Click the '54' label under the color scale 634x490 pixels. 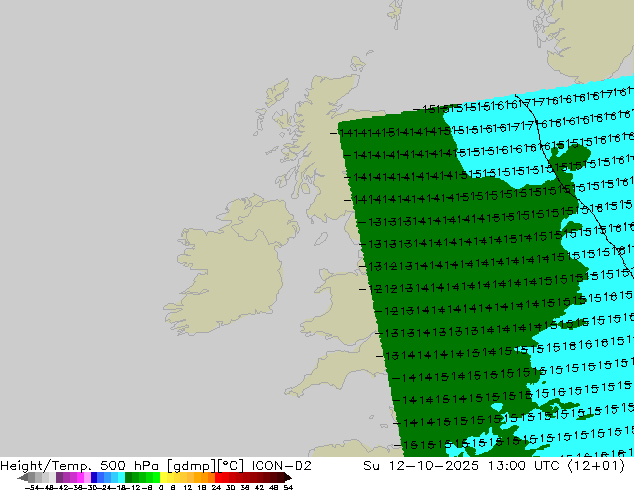click(288, 487)
